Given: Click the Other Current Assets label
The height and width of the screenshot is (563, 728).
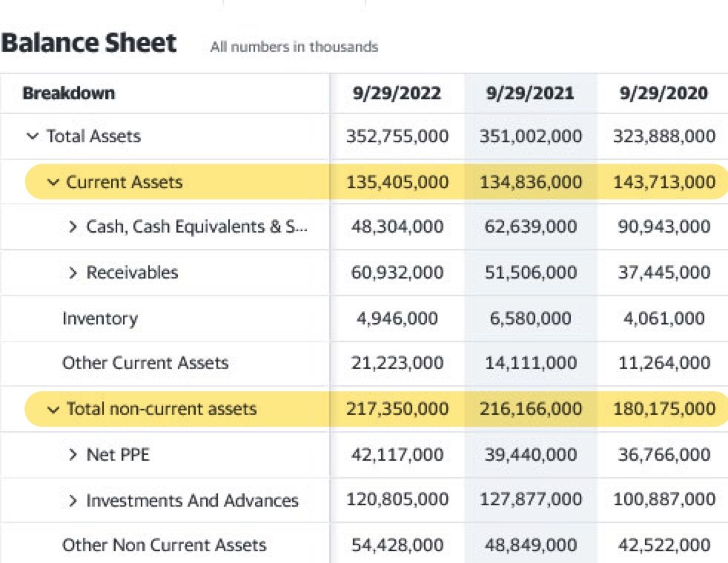Looking at the screenshot, I should [x=145, y=363].
